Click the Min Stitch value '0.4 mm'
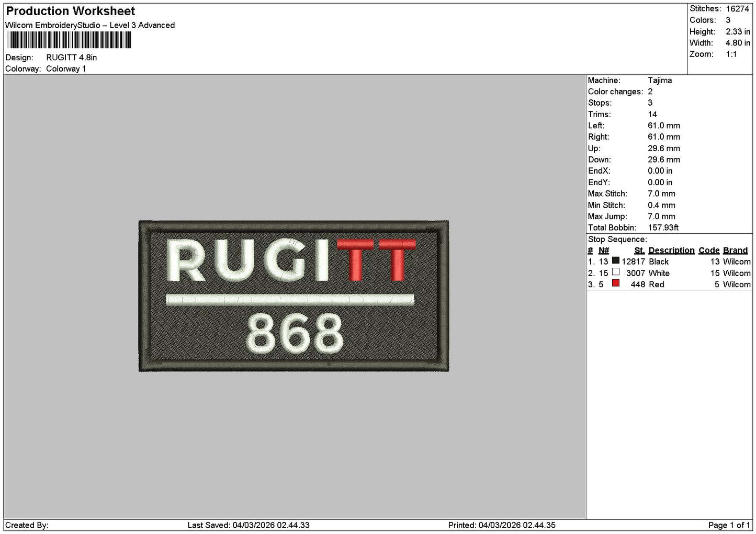This screenshot has width=756, height=534. coord(661,205)
